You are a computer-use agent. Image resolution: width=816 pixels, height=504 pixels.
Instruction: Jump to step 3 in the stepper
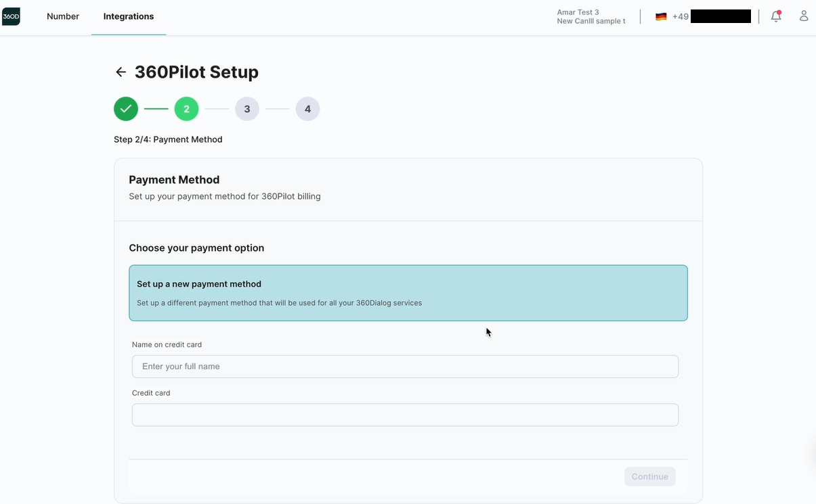click(x=247, y=109)
